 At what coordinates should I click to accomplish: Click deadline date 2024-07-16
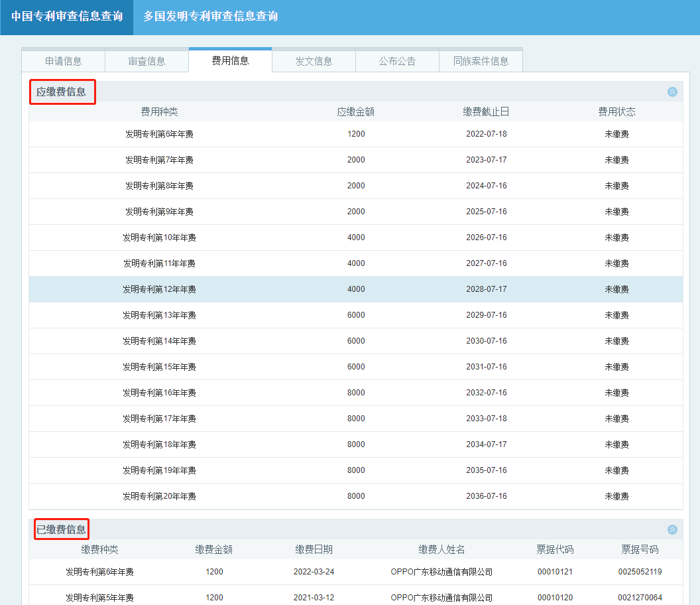point(487,186)
